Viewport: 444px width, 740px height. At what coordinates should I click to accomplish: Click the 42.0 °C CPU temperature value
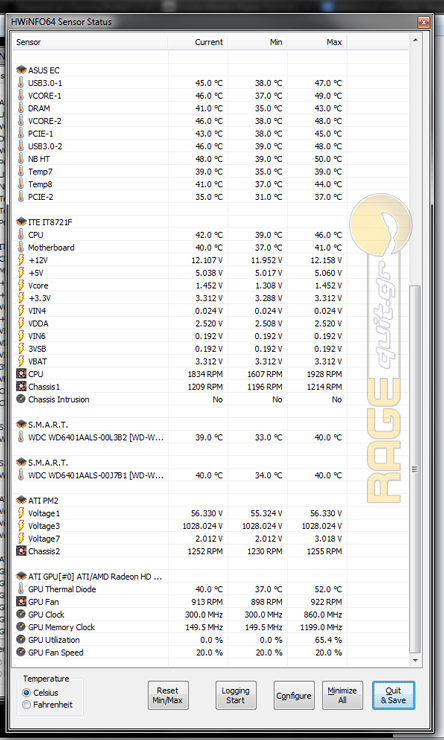tap(209, 235)
